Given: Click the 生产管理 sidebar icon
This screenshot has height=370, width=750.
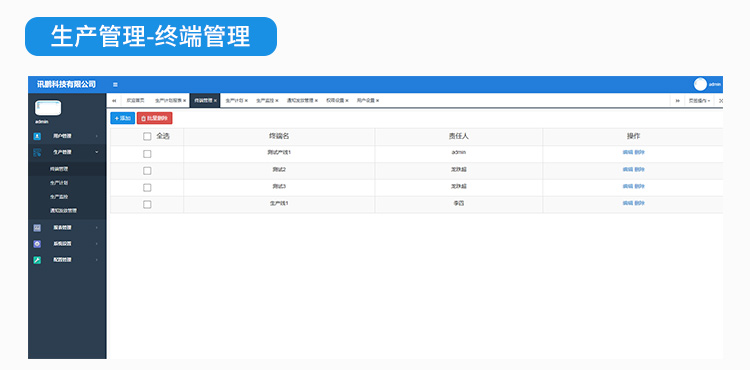Looking at the screenshot, I should click(37, 152).
